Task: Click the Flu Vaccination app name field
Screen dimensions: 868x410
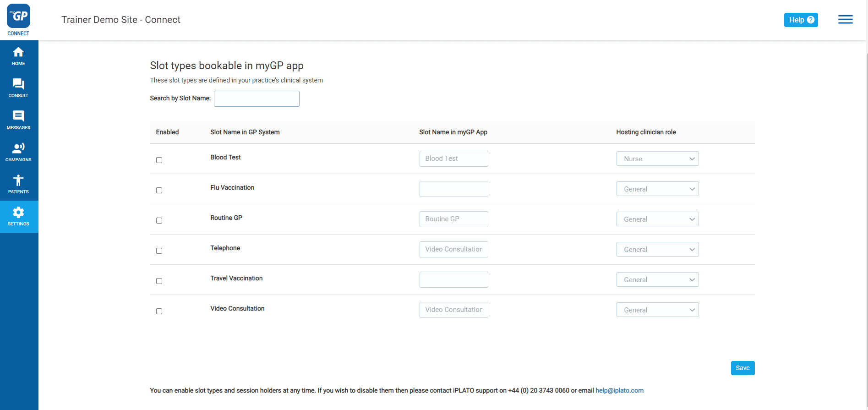Action: tap(453, 189)
